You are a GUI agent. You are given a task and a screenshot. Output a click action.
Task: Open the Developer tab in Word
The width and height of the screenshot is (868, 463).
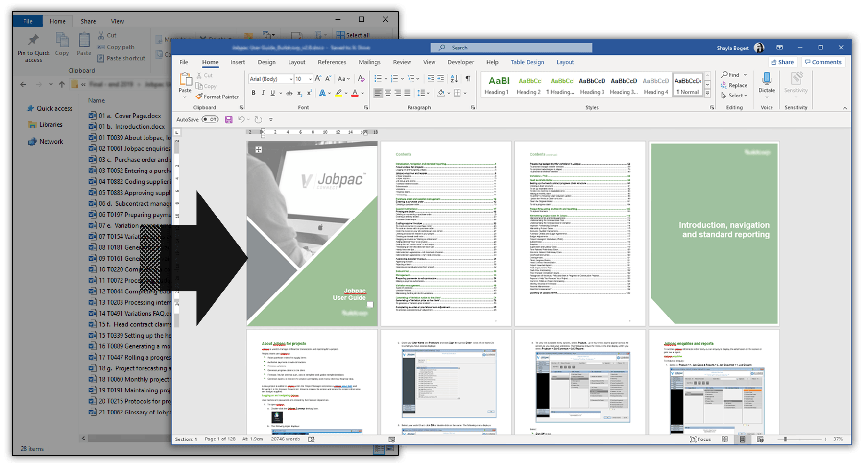pyautogui.click(x=460, y=62)
